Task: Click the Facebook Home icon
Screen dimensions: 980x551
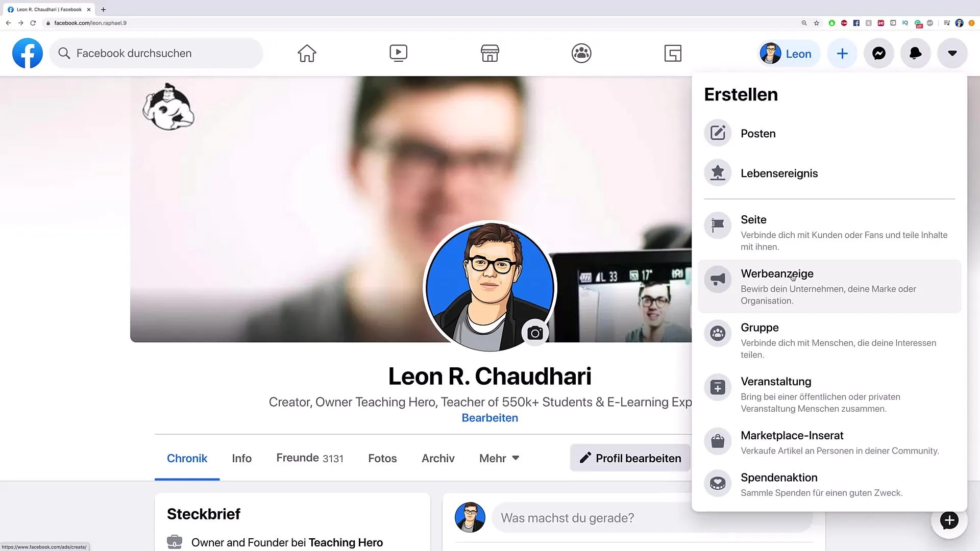Action: tap(307, 53)
